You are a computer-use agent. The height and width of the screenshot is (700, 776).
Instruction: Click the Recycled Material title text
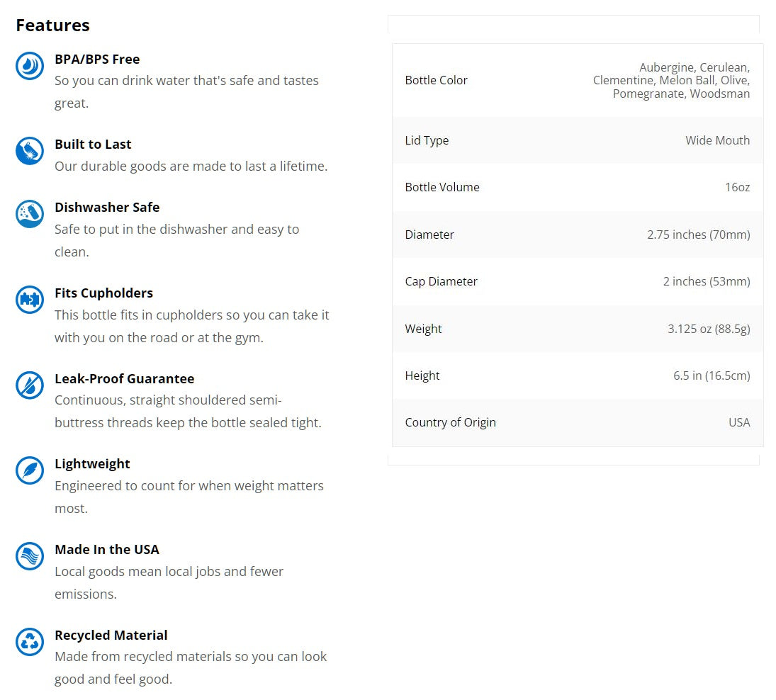click(x=111, y=636)
